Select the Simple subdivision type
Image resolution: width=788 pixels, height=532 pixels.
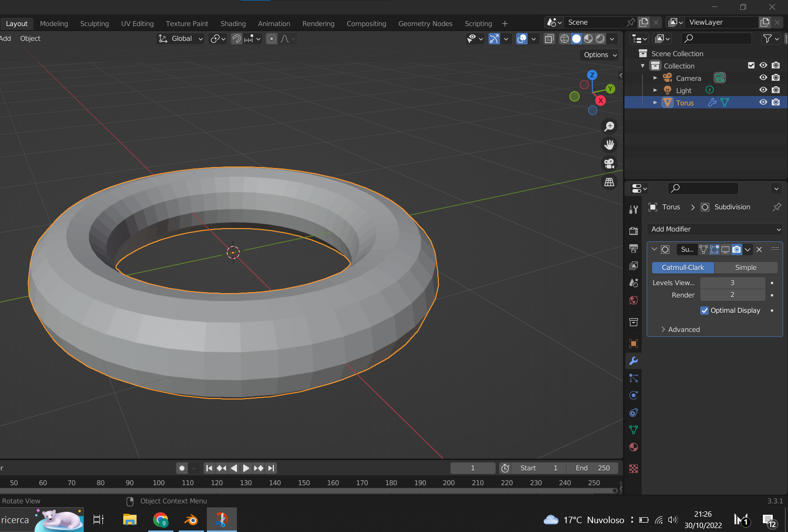pyautogui.click(x=746, y=267)
